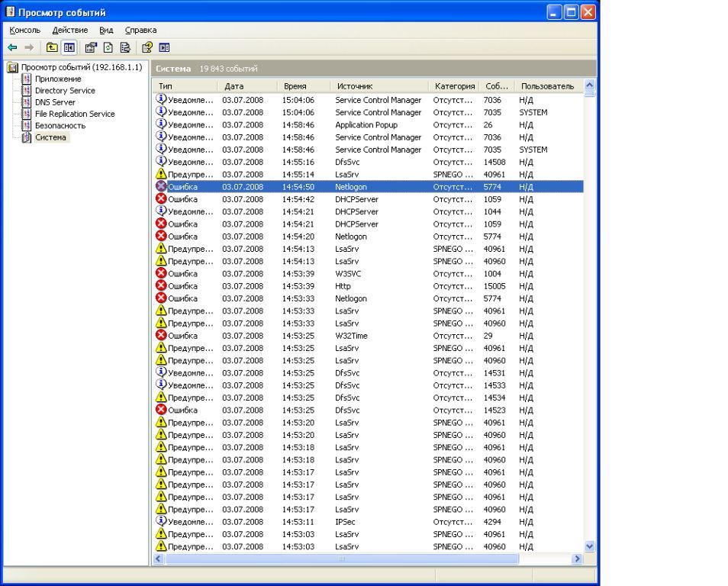728x586 pixels.
Task: Open the Действие menu
Action: (70, 31)
